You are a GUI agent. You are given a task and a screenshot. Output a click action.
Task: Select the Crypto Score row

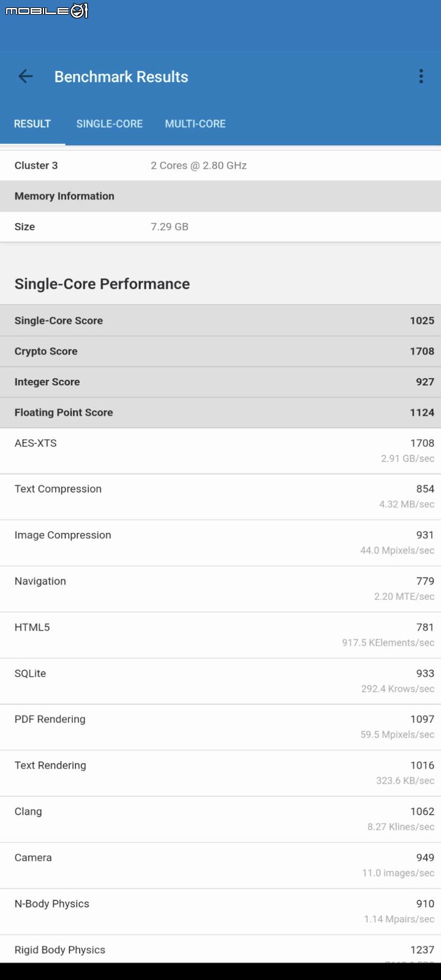[x=221, y=352]
